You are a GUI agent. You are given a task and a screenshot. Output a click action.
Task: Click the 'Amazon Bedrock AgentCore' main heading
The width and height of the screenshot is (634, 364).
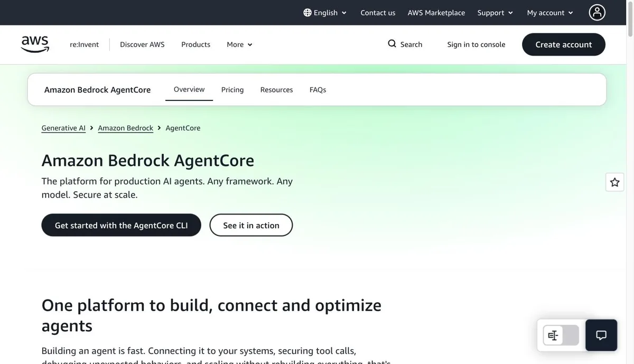pos(148,160)
